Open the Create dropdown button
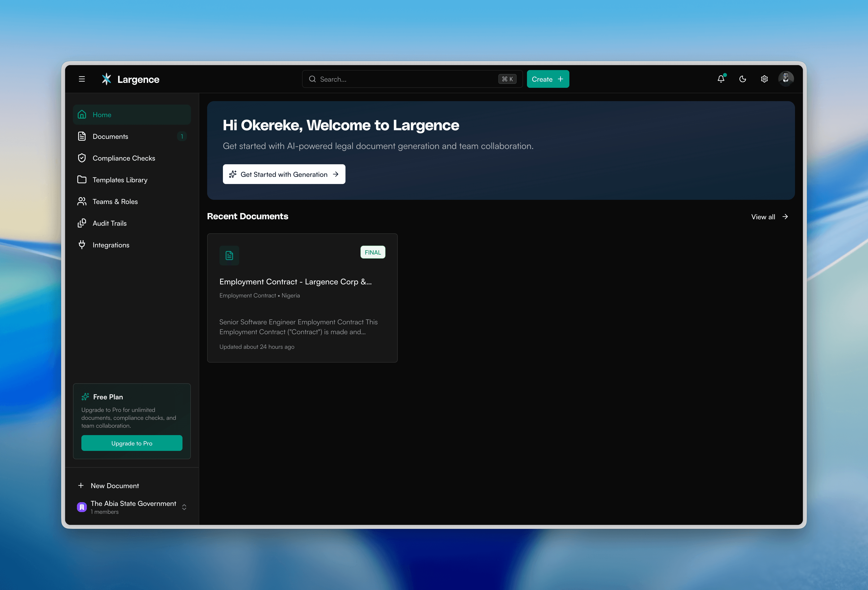 [x=547, y=79]
